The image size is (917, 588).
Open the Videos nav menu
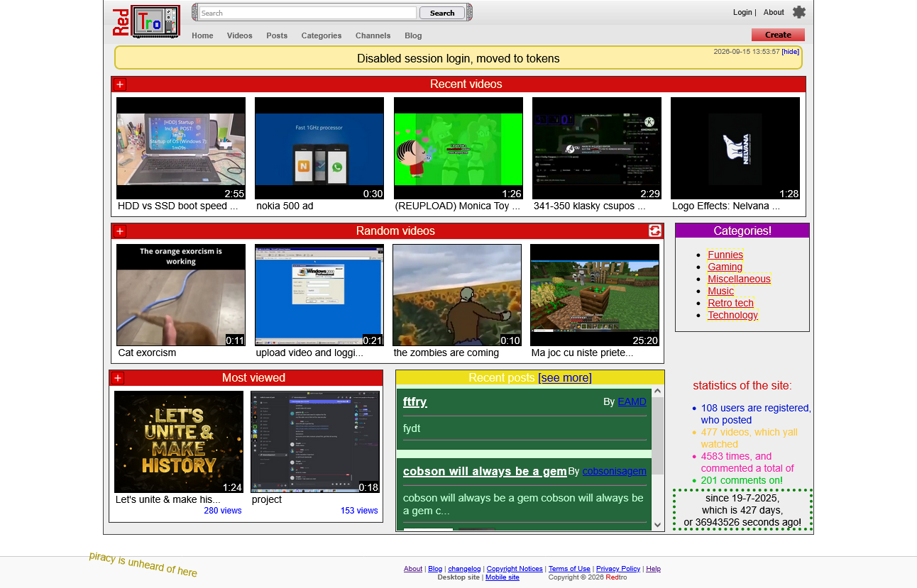[x=240, y=35]
